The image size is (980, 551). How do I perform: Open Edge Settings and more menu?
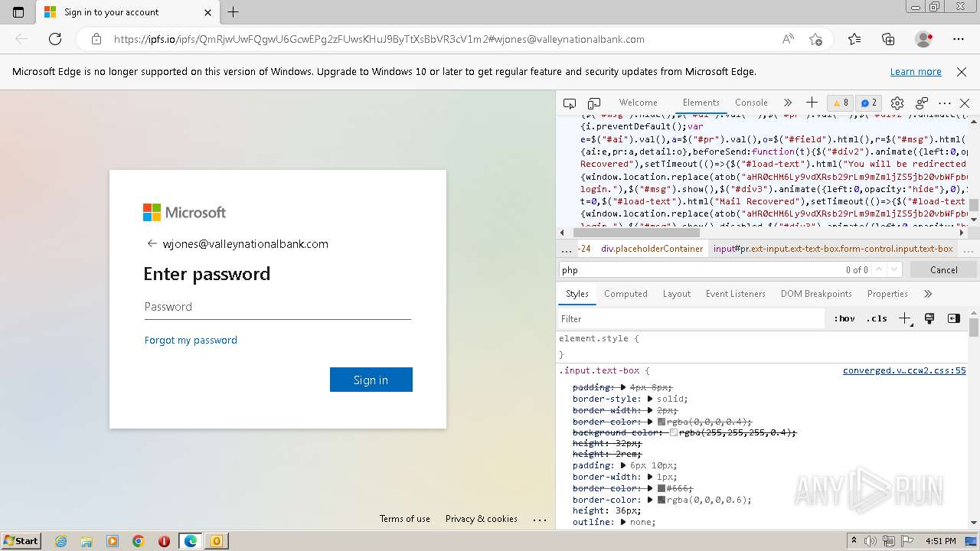[x=959, y=39]
